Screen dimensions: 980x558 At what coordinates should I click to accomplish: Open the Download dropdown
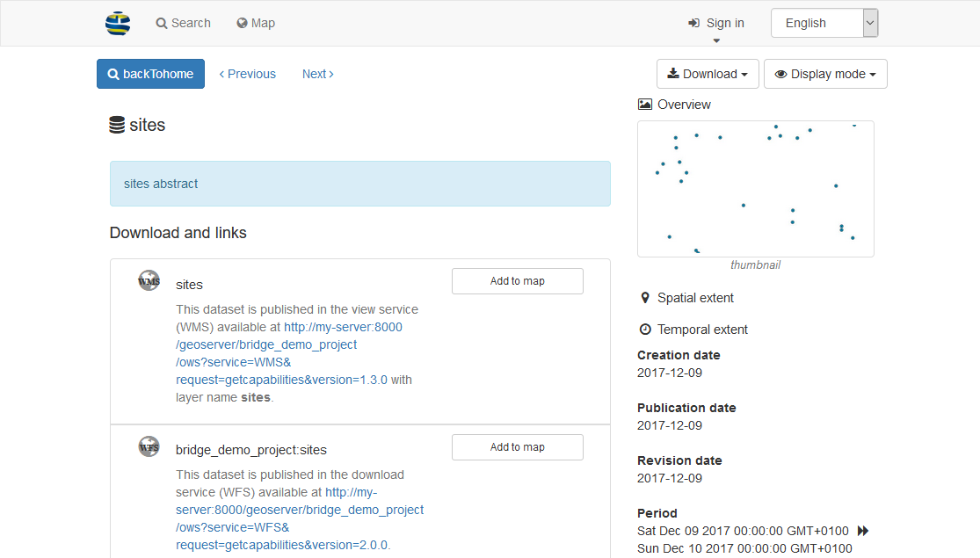pos(708,74)
